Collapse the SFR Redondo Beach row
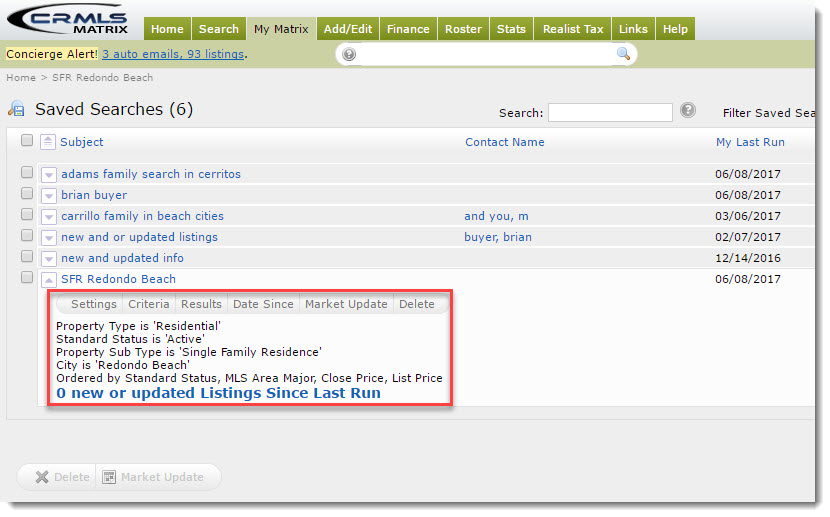830x517 pixels. coord(49,280)
